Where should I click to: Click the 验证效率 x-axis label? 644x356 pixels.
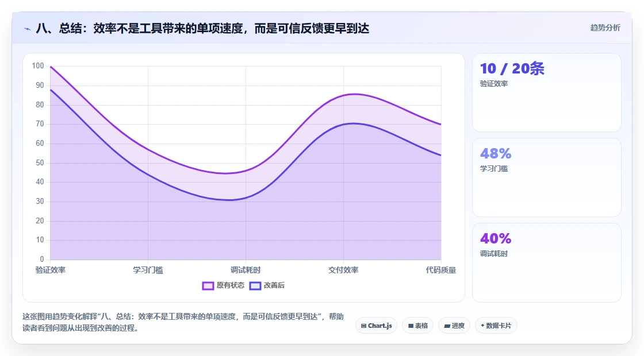pyautogui.click(x=51, y=270)
